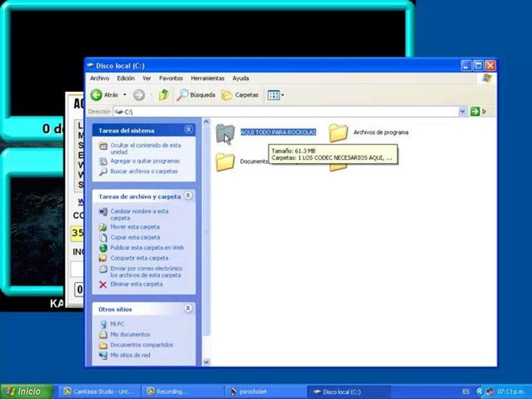Open the Ver menu
This screenshot has height=399, width=532.
click(x=146, y=78)
